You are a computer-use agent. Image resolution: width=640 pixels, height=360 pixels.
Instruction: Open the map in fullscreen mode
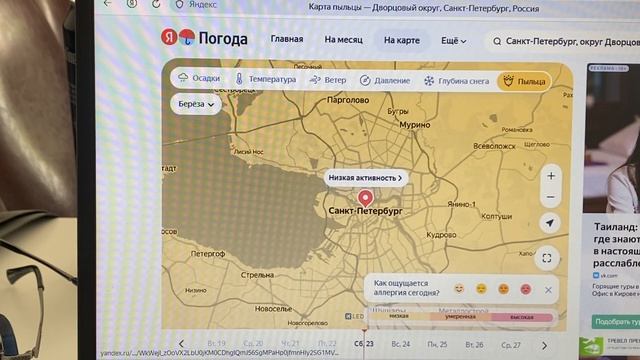pos(547,258)
